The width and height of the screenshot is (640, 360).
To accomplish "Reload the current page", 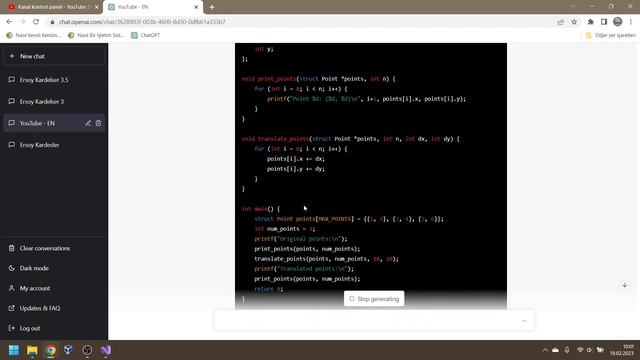I will click(36, 22).
